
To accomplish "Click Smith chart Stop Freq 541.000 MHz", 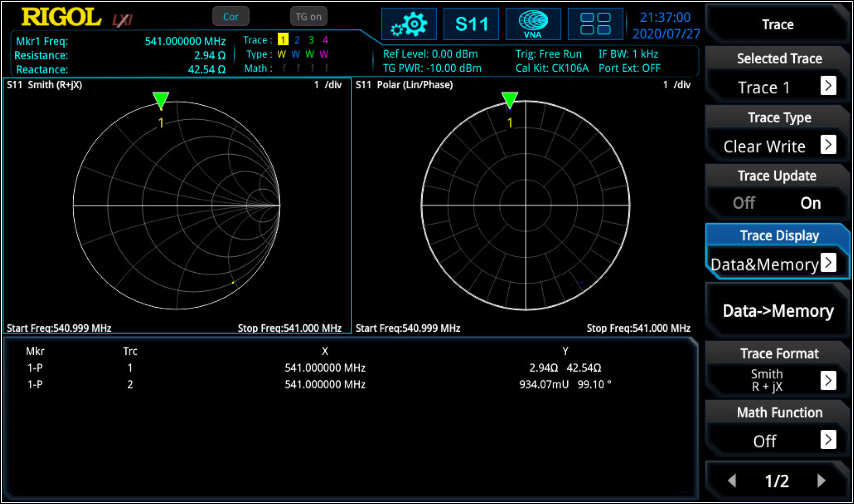I will point(289,328).
